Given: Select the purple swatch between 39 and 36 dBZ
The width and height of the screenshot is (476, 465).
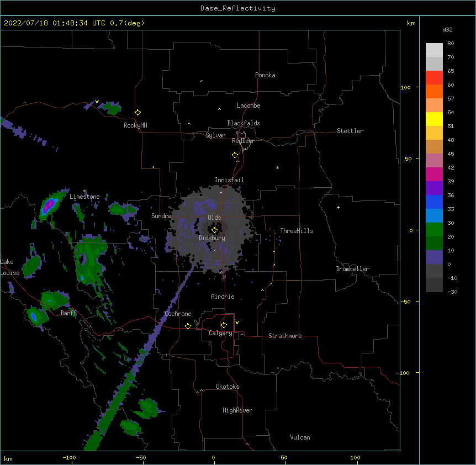Looking at the screenshot, I should 434,188.
